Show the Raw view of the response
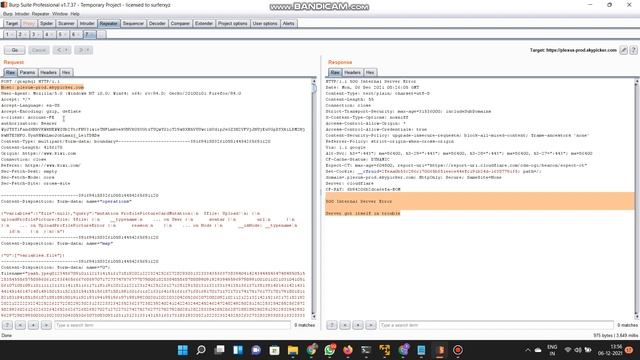Image resolution: width=640 pixels, height=360 pixels. pyautogui.click(x=335, y=72)
